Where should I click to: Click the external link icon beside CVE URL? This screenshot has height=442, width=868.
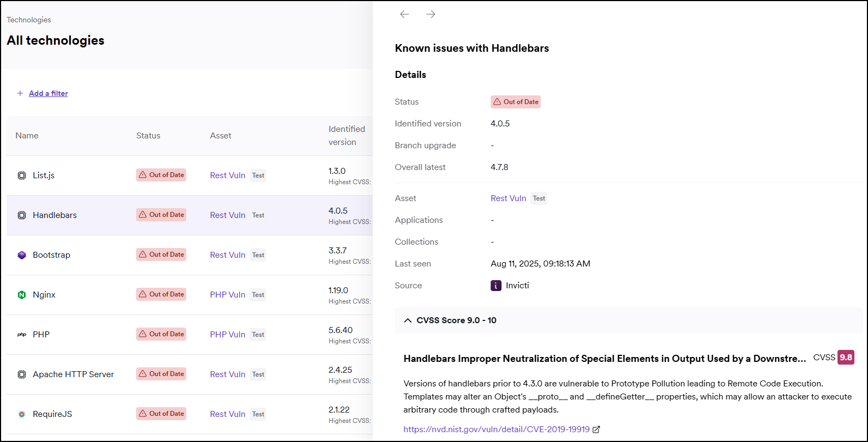[596, 429]
